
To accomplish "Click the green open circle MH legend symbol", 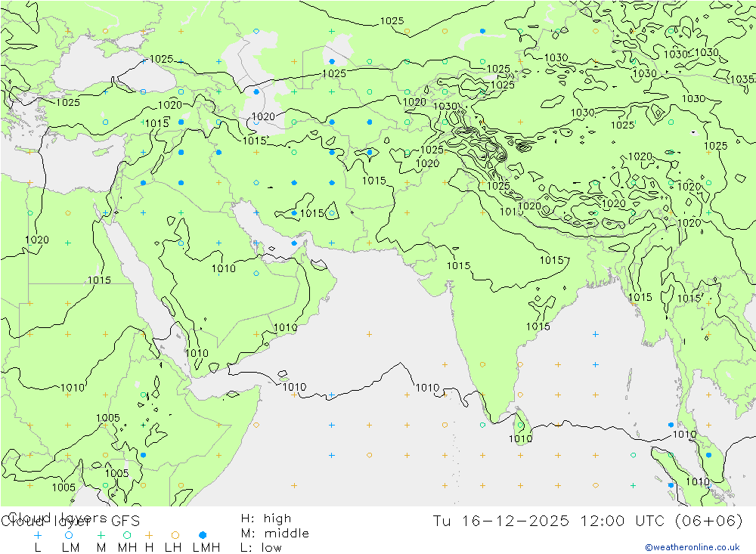I will click(x=127, y=535).
